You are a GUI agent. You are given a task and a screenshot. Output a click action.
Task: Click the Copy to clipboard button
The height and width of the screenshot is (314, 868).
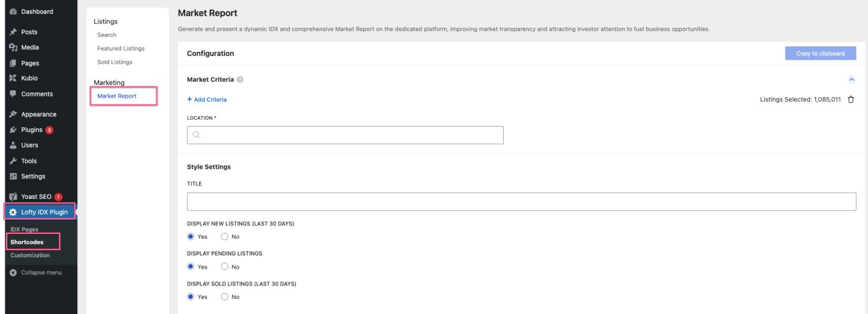click(820, 53)
